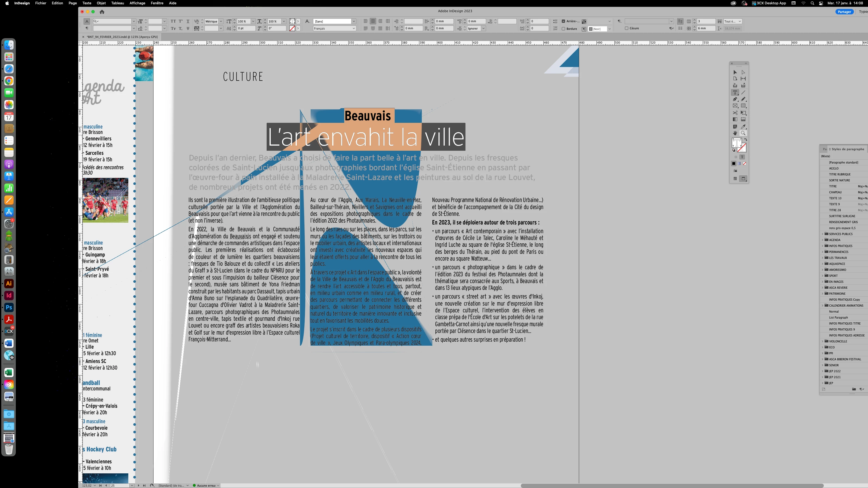Activate the Hand tool

click(x=735, y=133)
